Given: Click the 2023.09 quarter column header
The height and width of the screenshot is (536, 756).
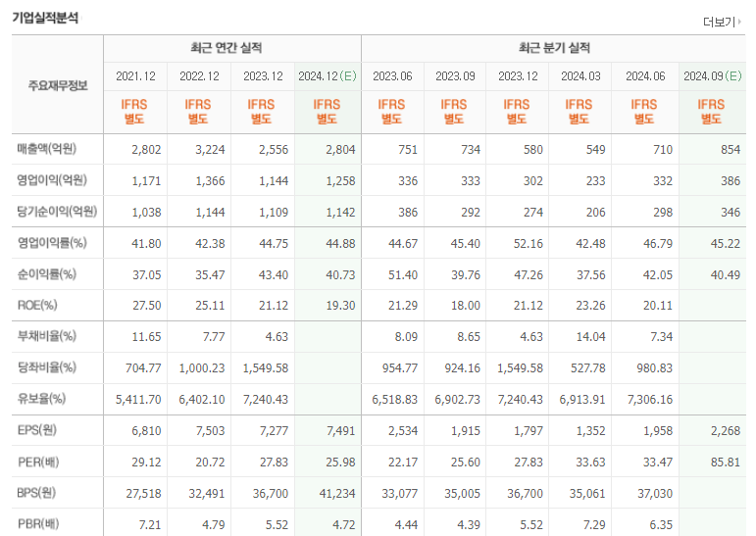Looking at the screenshot, I should coord(455,76).
